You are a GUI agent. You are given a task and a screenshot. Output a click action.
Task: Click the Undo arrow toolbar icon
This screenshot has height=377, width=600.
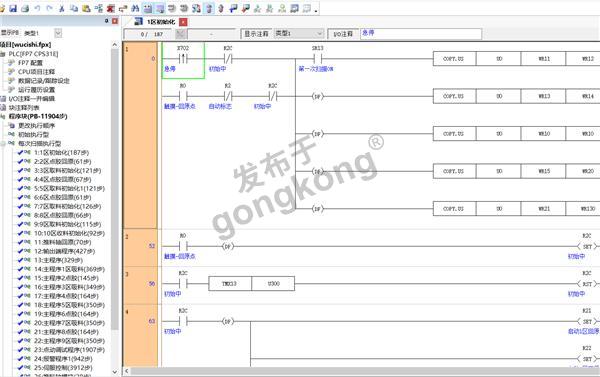point(38,8)
